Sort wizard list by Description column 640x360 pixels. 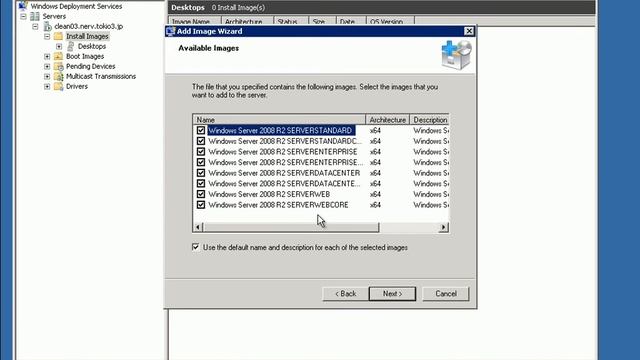[x=429, y=120]
